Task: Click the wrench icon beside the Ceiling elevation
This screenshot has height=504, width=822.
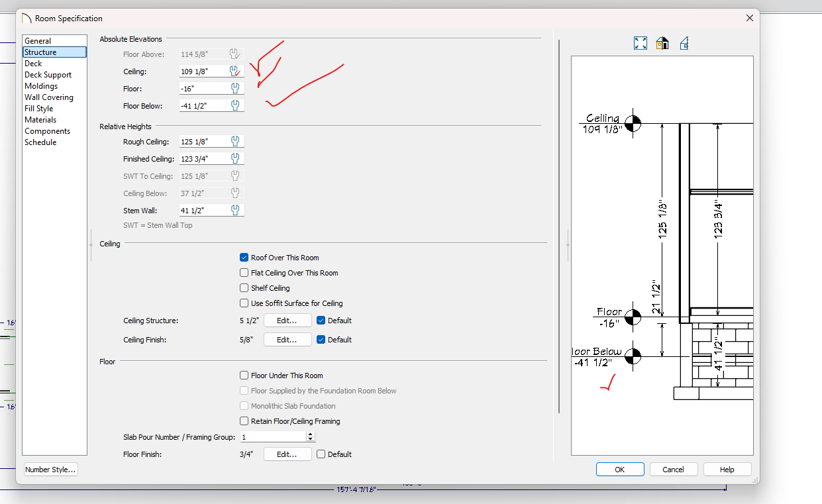Action: (234, 71)
